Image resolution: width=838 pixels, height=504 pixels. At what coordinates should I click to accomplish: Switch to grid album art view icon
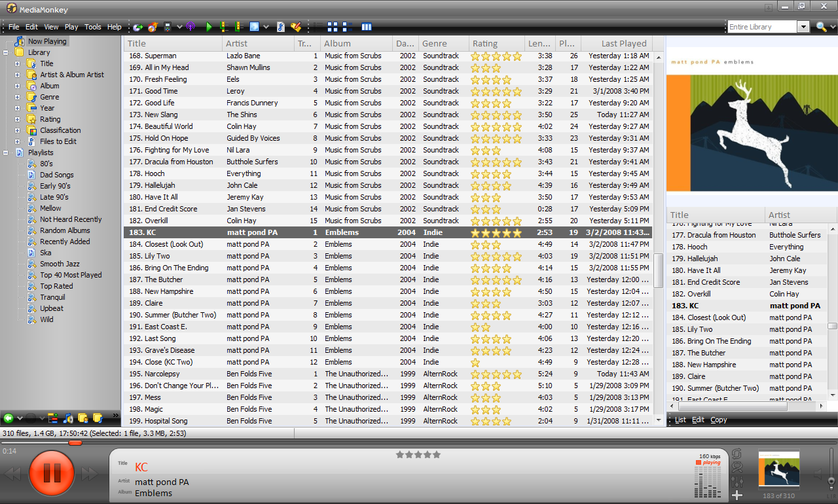[x=332, y=27]
